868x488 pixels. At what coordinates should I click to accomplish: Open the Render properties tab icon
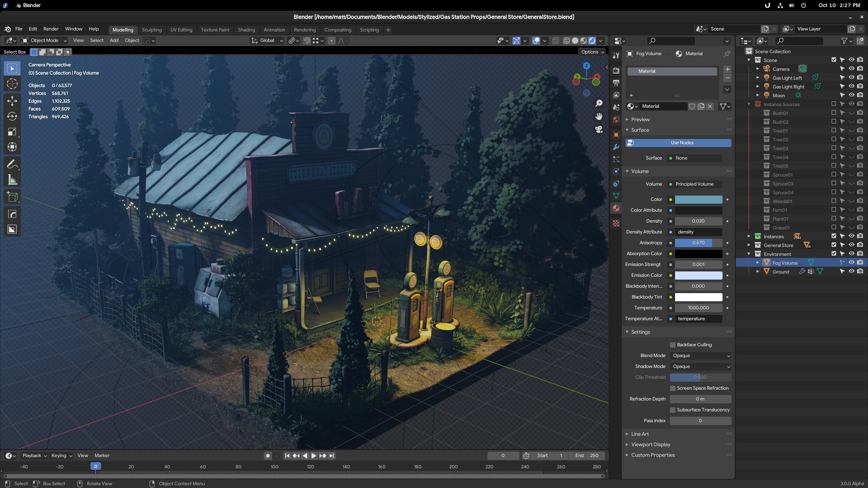tap(616, 70)
